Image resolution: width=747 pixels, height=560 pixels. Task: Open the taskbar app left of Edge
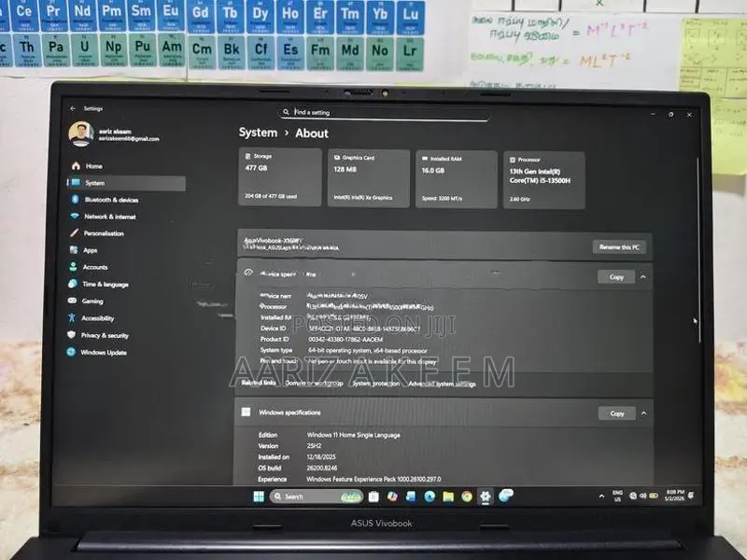pos(411,497)
